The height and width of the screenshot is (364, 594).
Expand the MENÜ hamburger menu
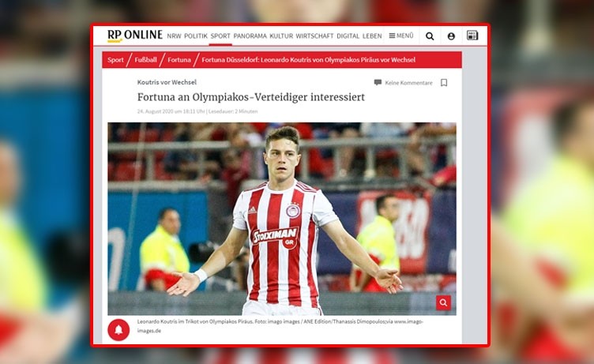[400, 36]
